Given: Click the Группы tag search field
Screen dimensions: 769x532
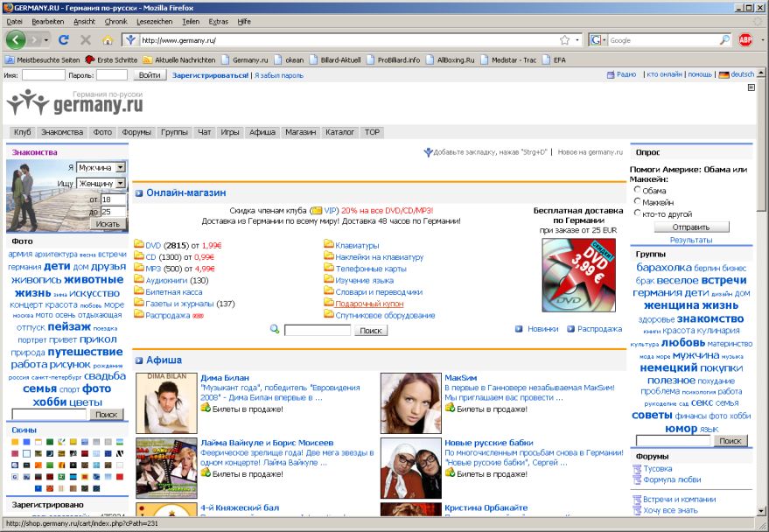Looking at the screenshot, I should [x=673, y=440].
